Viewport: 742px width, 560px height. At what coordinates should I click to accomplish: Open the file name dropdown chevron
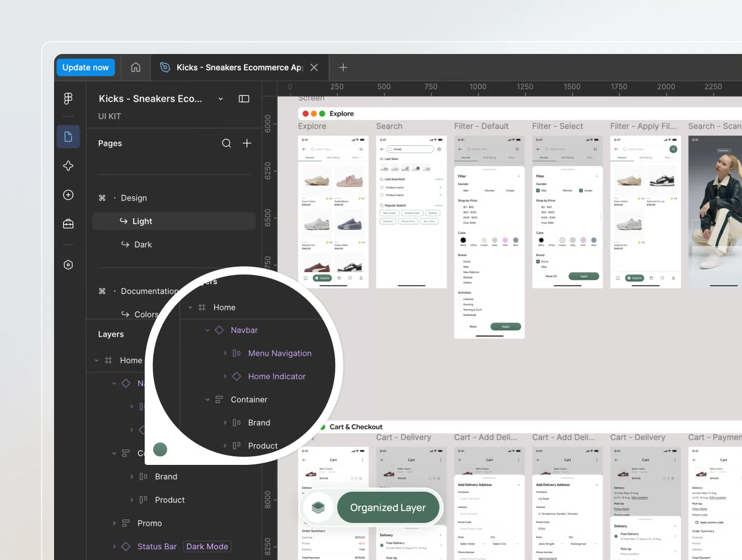(221, 99)
